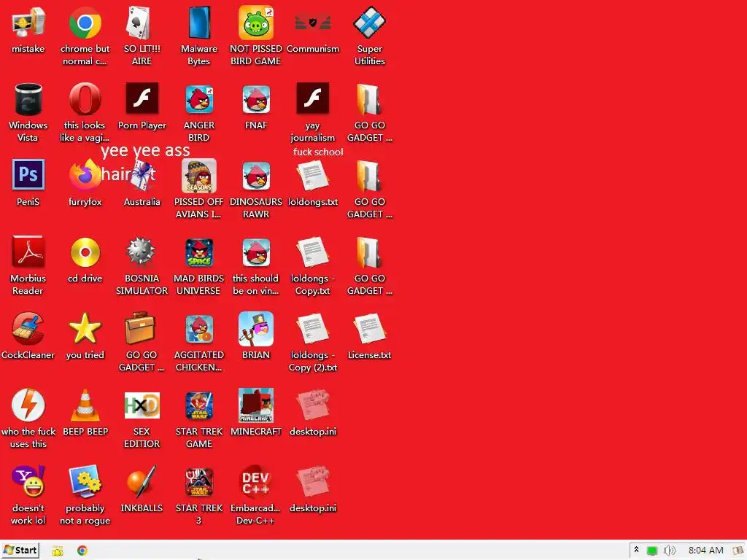Click the Chrome icon in the taskbar
This screenshot has width=747, height=560.
click(82, 551)
